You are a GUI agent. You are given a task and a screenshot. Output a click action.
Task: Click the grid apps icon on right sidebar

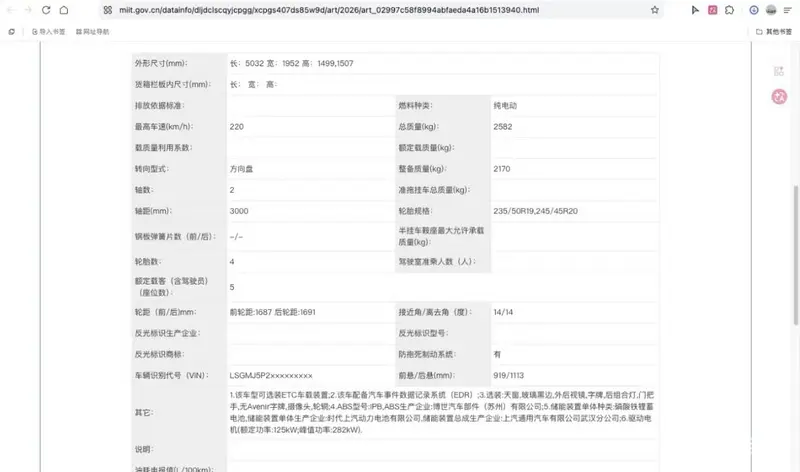[779, 71]
